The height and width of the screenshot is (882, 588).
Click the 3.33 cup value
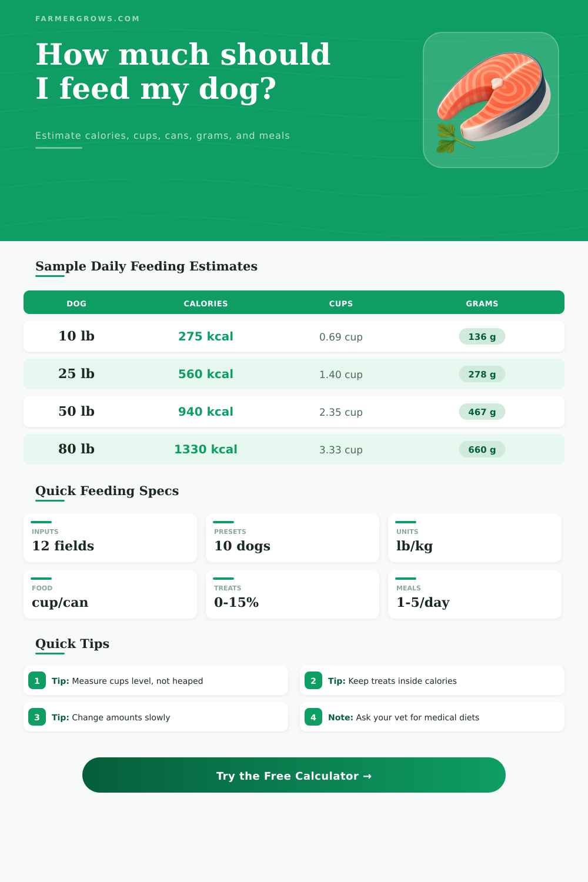pos(341,450)
